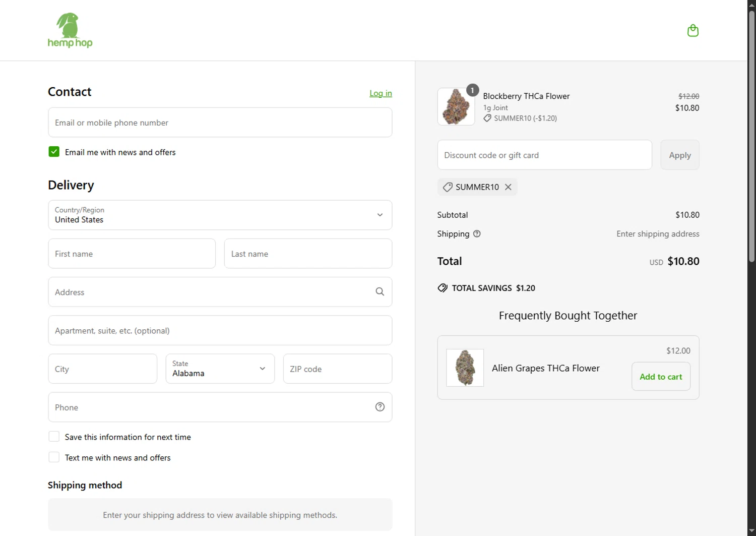
Task: Focus the ZIP code field
Action: [x=338, y=369]
